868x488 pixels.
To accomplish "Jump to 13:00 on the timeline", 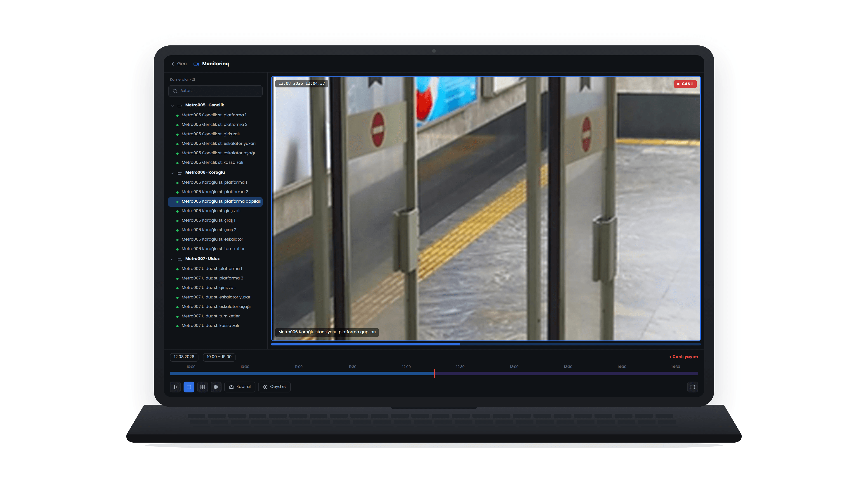I will pyautogui.click(x=514, y=367).
